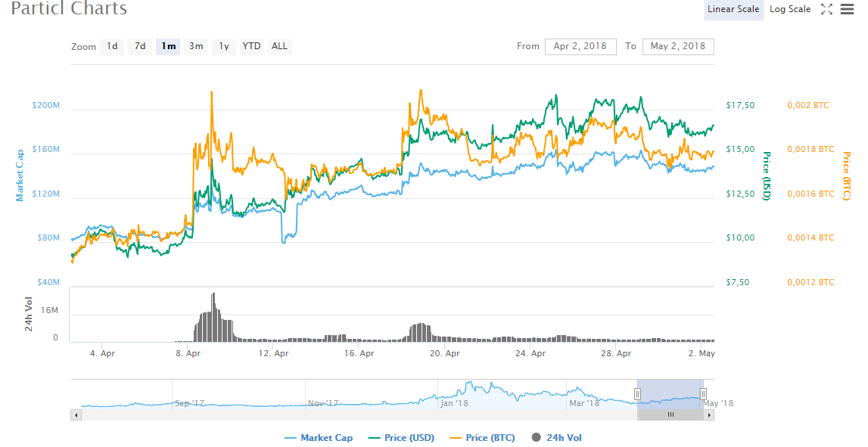Edit the From date field
The width and height of the screenshot is (868, 447).
pos(580,46)
